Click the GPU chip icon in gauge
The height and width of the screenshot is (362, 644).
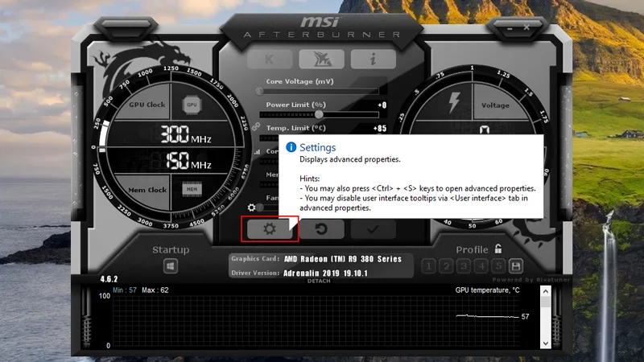click(192, 105)
